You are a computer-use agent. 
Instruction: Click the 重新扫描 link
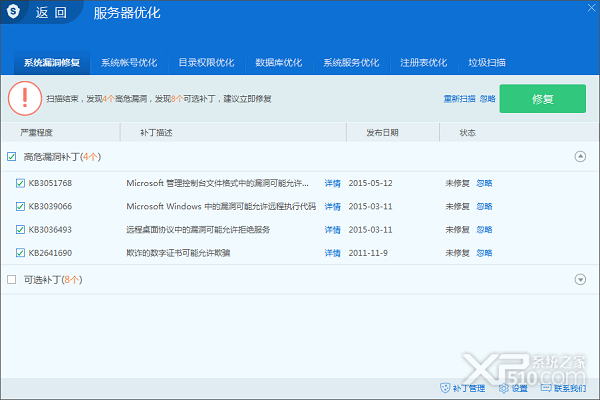(459, 99)
